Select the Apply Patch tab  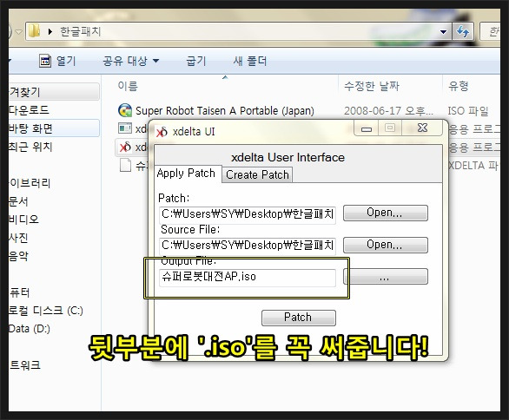187,174
